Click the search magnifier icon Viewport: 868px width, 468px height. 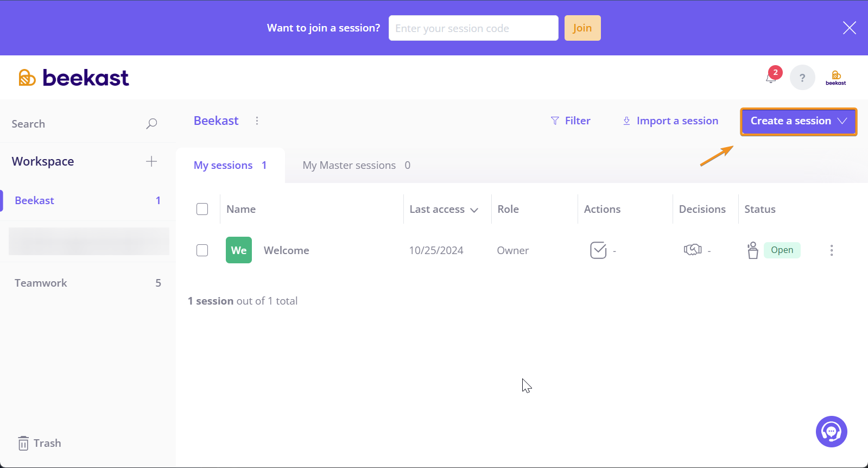[151, 124]
